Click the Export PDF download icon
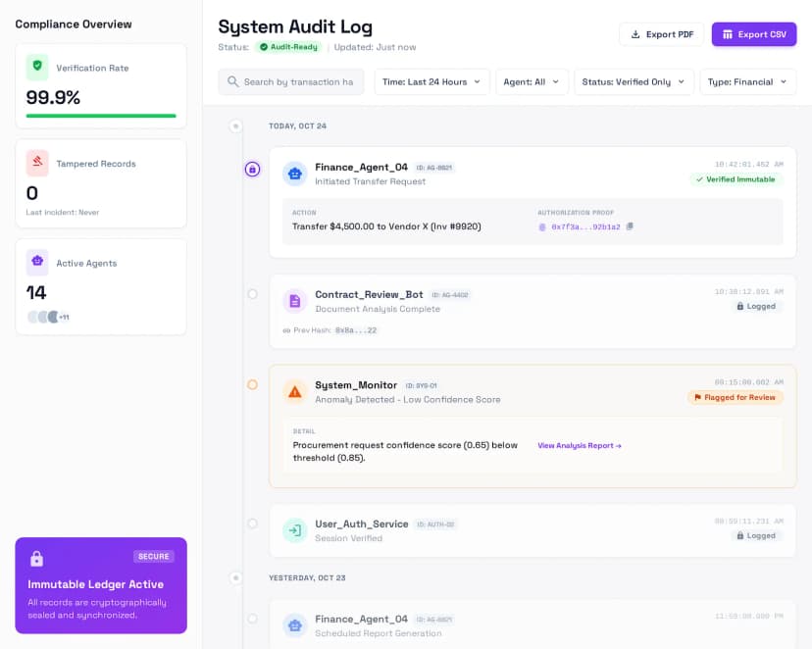This screenshot has height=649, width=812. click(634, 34)
